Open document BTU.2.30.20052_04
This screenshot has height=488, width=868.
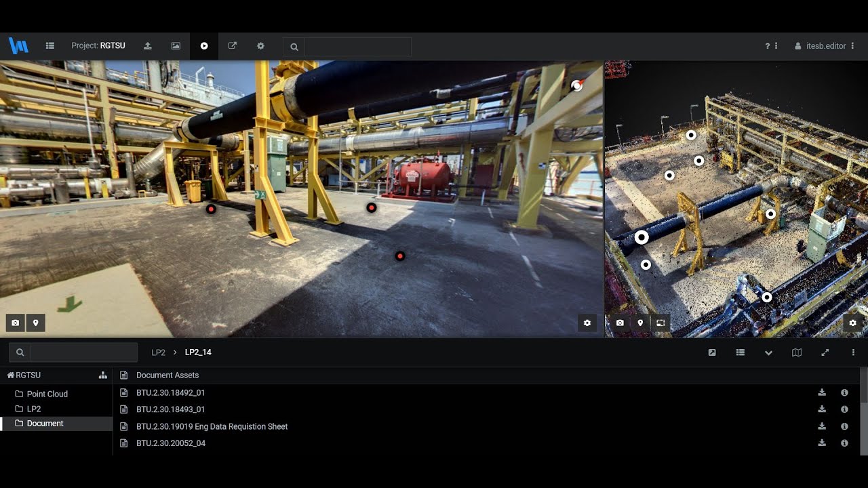[x=170, y=443]
